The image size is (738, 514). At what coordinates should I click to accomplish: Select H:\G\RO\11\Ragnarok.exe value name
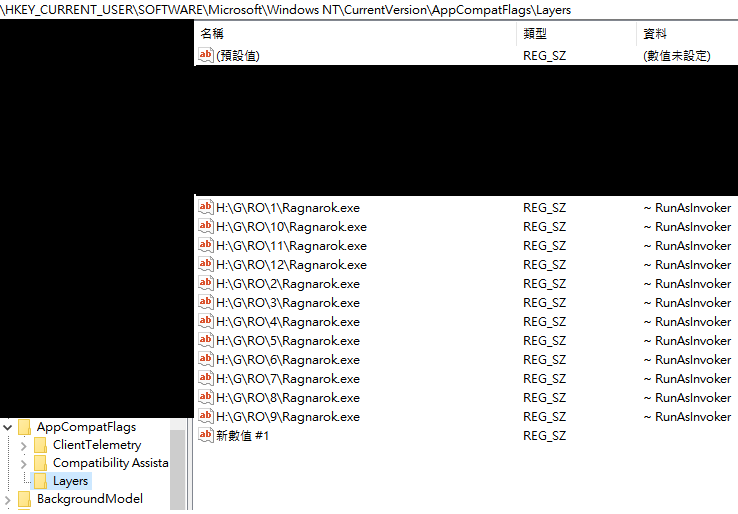point(291,246)
